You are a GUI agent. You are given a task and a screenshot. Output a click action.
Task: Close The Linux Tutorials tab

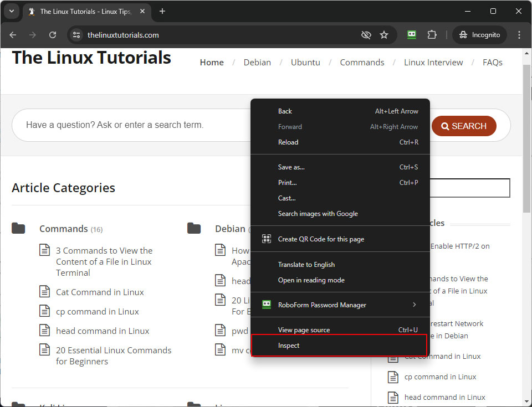click(142, 11)
